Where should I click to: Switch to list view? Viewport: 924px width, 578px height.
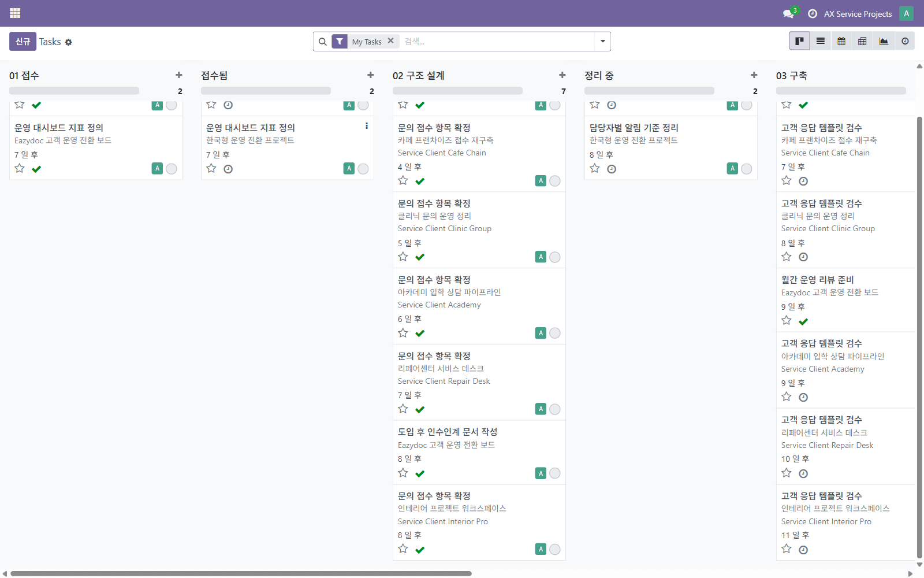[820, 41]
